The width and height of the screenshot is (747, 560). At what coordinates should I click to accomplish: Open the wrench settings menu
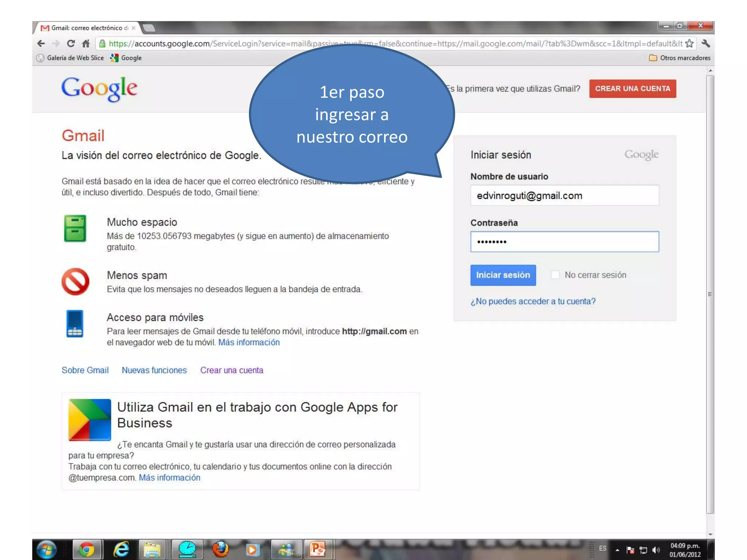(x=705, y=44)
